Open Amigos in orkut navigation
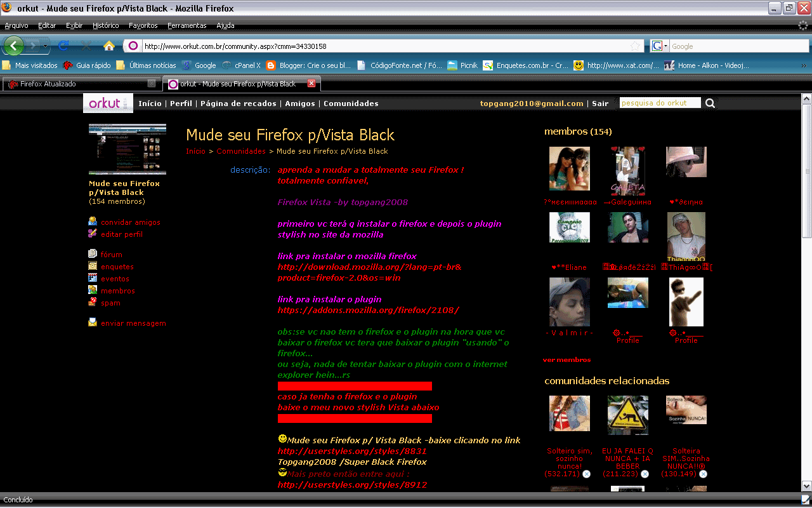This screenshot has width=812, height=508. [x=300, y=104]
